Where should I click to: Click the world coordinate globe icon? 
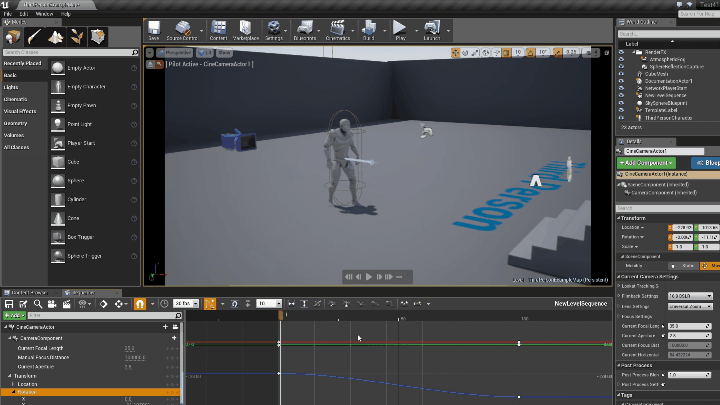(486, 53)
